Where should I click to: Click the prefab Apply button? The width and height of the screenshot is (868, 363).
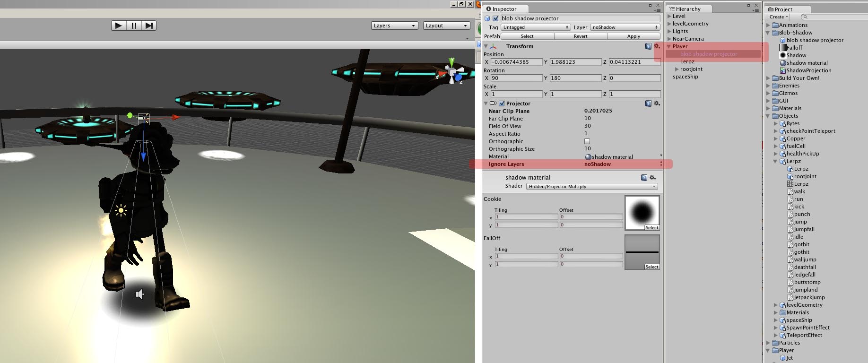click(634, 36)
